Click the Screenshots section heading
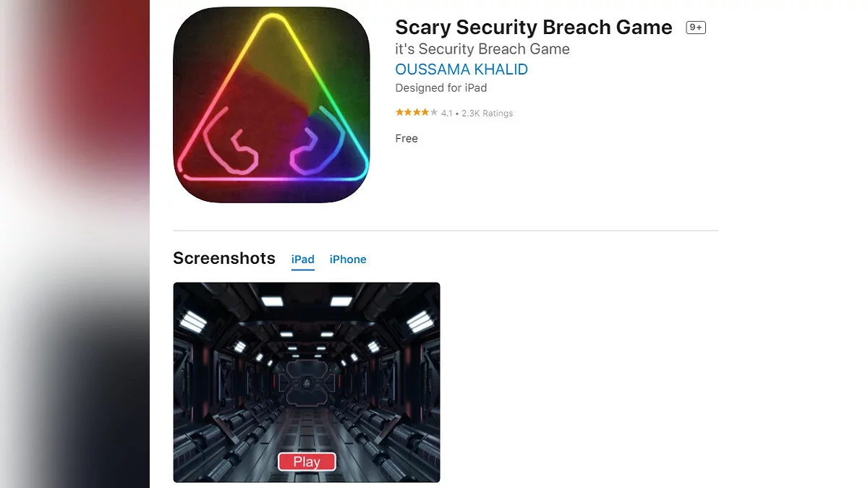This screenshot has width=868, height=488. 224,258
